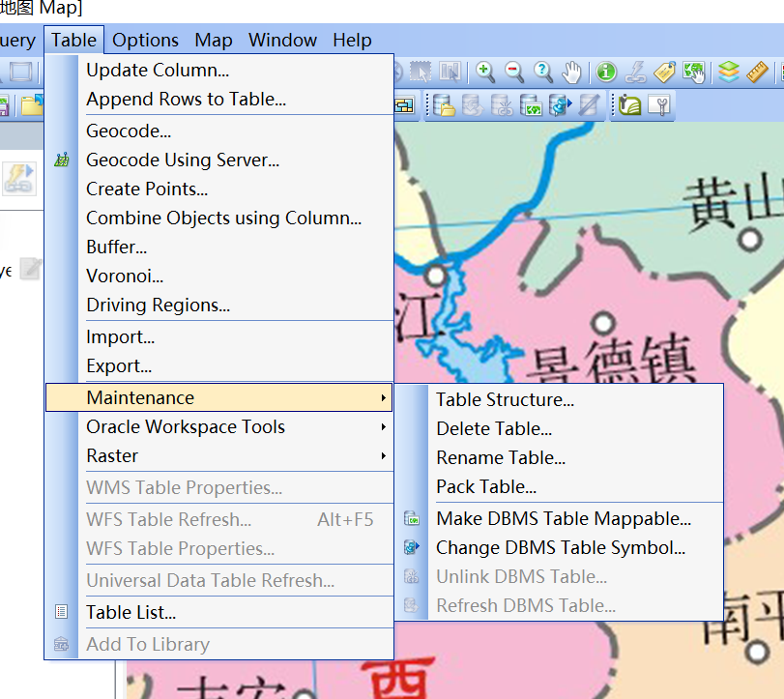Select the green Info tool

tap(606, 72)
